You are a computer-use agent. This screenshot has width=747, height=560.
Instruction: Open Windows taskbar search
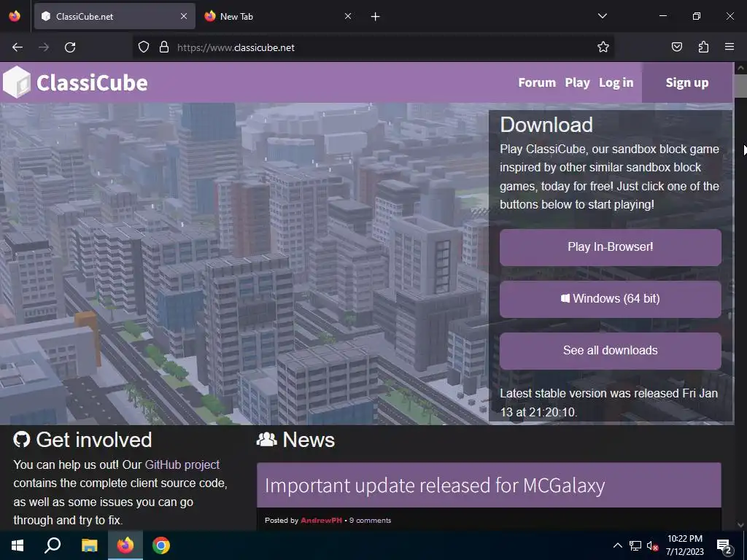pyautogui.click(x=53, y=545)
